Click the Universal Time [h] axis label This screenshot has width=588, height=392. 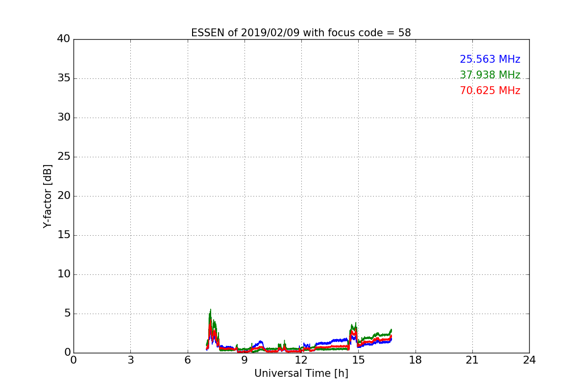tap(301, 373)
